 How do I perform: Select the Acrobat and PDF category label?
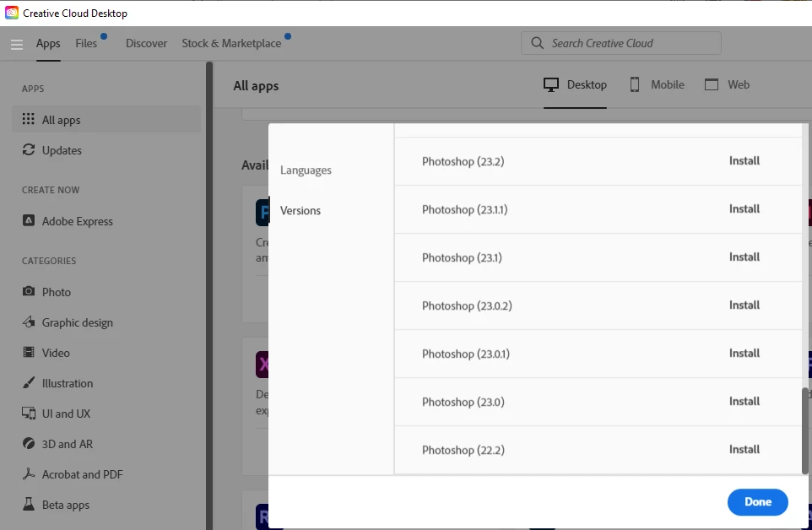pyautogui.click(x=83, y=474)
